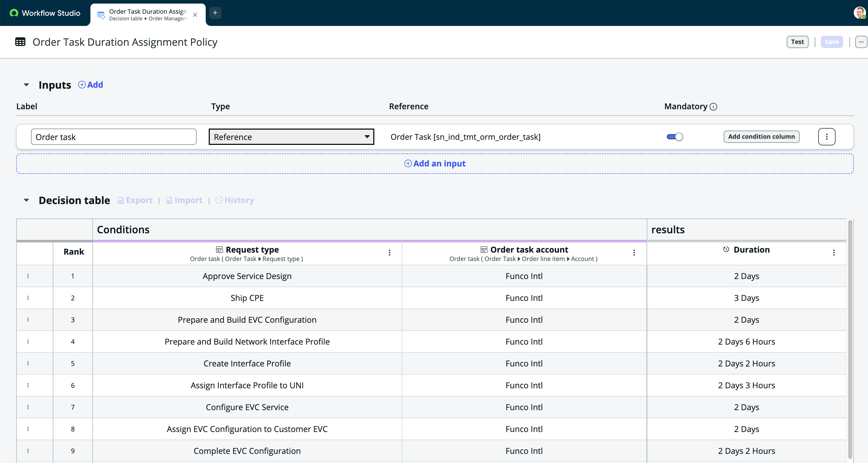Open row menu for rank 1
The width and height of the screenshot is (868, 463).
click(x=28, y=276)
